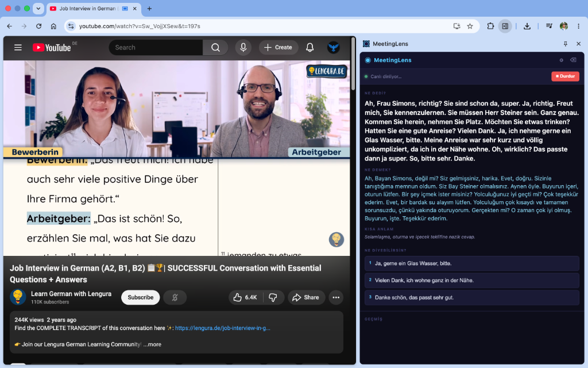Image resolution: width=588 pixels, height=368 pixels.
Task: Like the video with 6.4K likes
Action: click(x=245, y=297)
